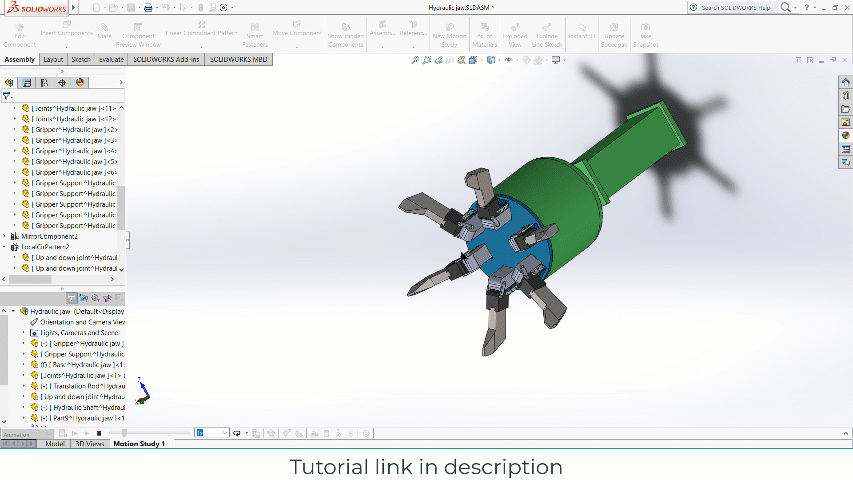Click the Print icon in quick access toolbar
The image size is (853, 480).
point(147,8)
